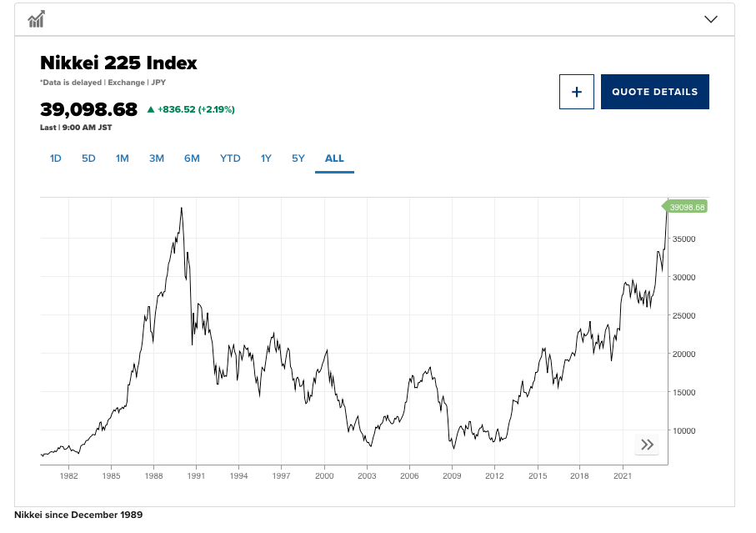Click the 10000 y-axis label
756x533 pixels.
(x=684, y=430)
